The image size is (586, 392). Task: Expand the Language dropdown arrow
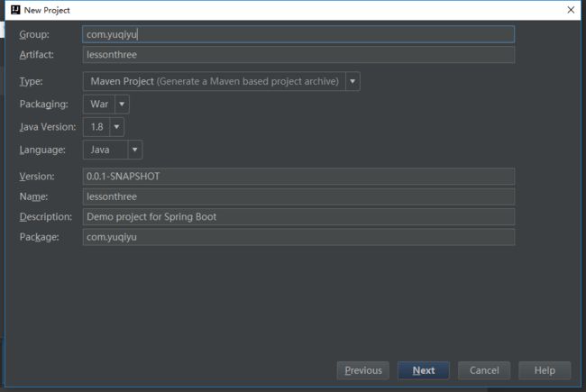point(135,150)
